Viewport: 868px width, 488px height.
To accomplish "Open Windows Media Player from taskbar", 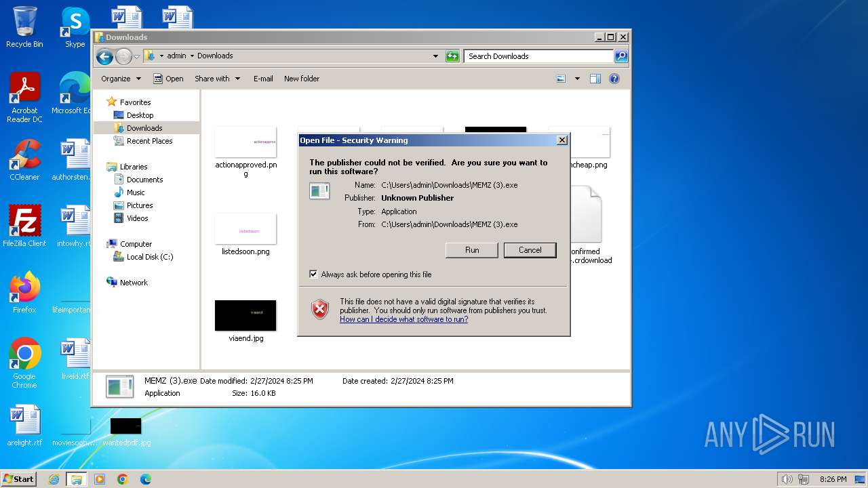I will pyautogui.click(x=100, y=479).
